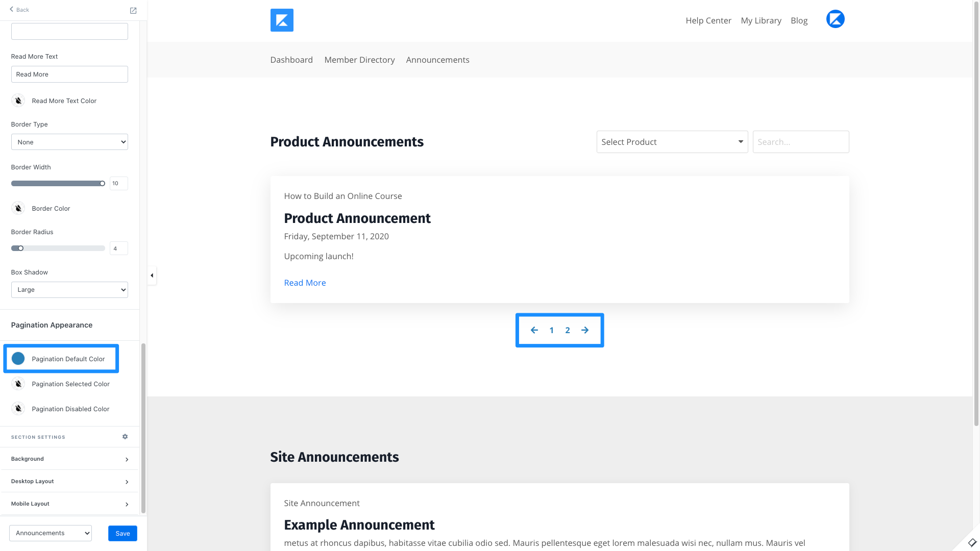The height and width of the screenshot is (551, 980).
Task: Open the Select Product dropdown
Action: point(672,142)
